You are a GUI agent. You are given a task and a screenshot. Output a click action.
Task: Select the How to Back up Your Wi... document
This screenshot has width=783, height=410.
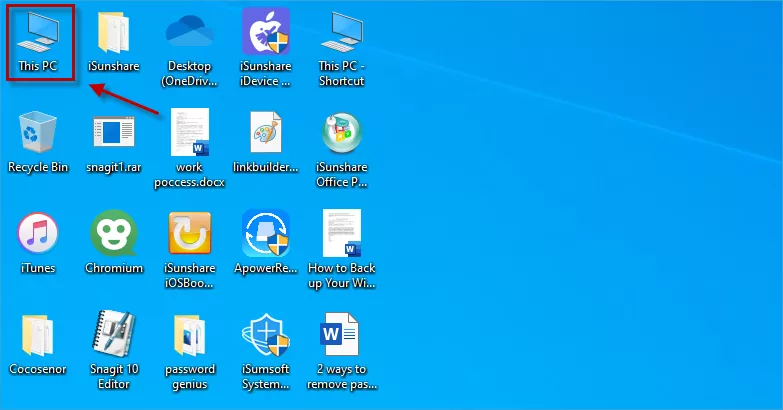pos(342,233)
